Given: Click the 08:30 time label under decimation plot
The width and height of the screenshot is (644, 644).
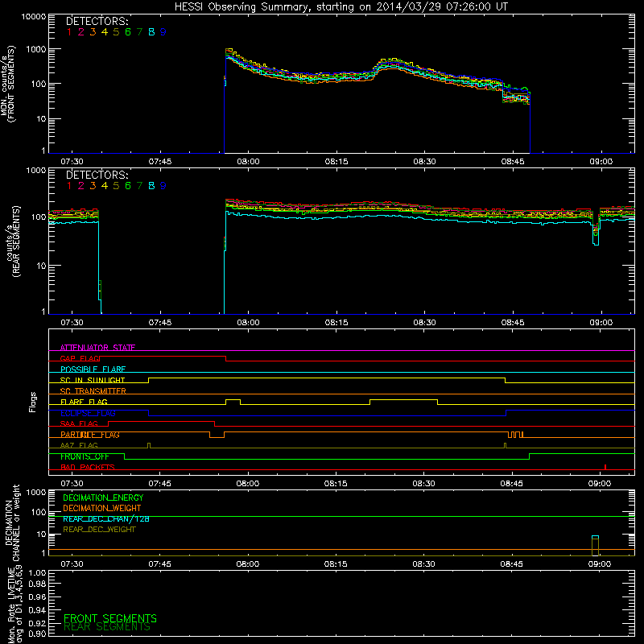Looking at the screenshot, I should tap(424, 564).
